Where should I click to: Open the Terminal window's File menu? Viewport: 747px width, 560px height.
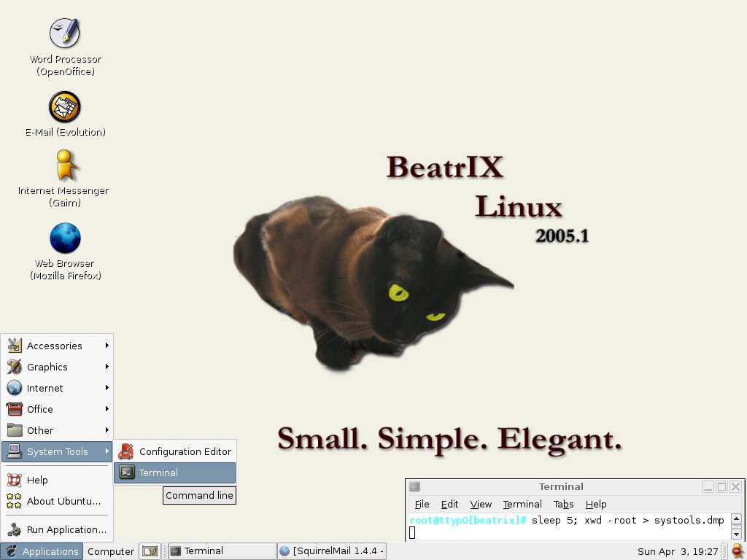(422, 505)
